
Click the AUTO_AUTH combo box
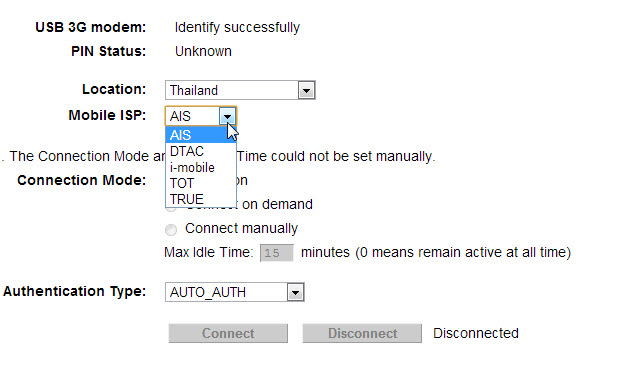(235, 292)
